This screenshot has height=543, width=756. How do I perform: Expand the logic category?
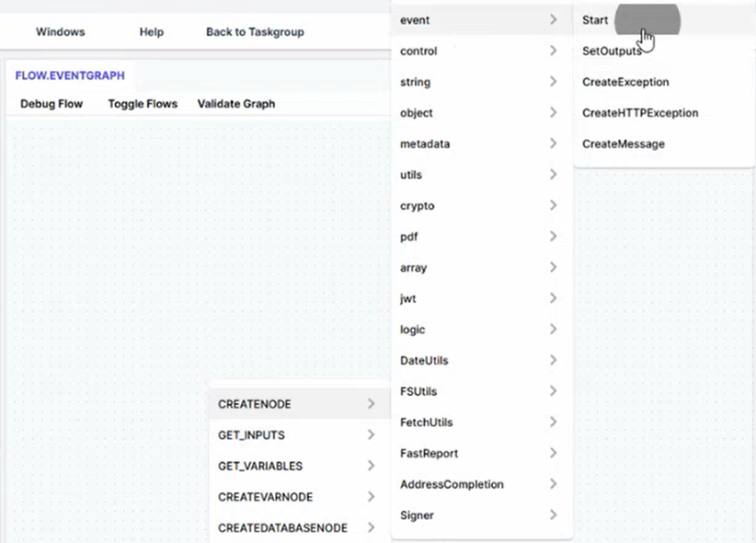482,329
